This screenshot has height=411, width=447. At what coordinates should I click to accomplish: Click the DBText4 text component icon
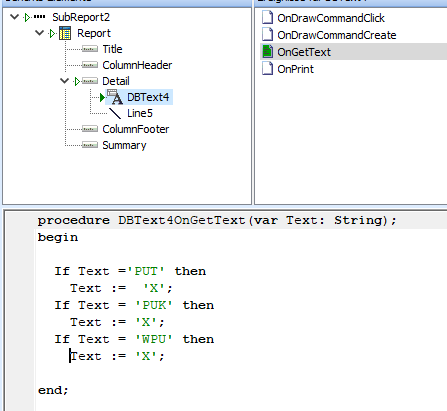115,97
